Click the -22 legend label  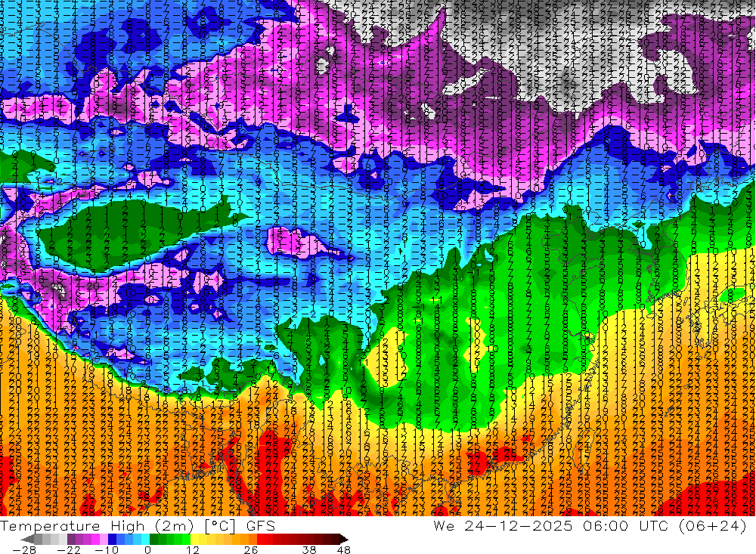[x=69, y=550]
